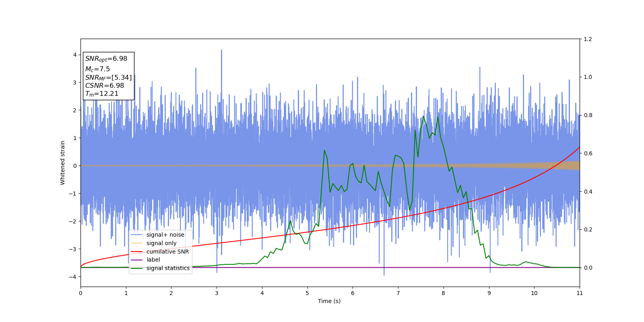Click the red 'cumilative SNR' legend line sample

[137, 252]
